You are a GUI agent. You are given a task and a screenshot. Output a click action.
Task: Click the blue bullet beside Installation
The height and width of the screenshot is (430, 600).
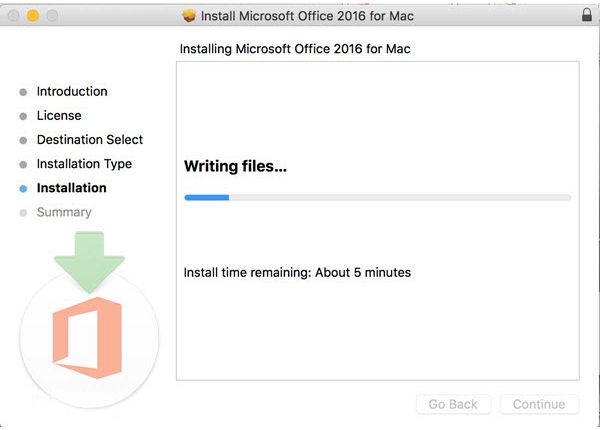click(23, 189)
